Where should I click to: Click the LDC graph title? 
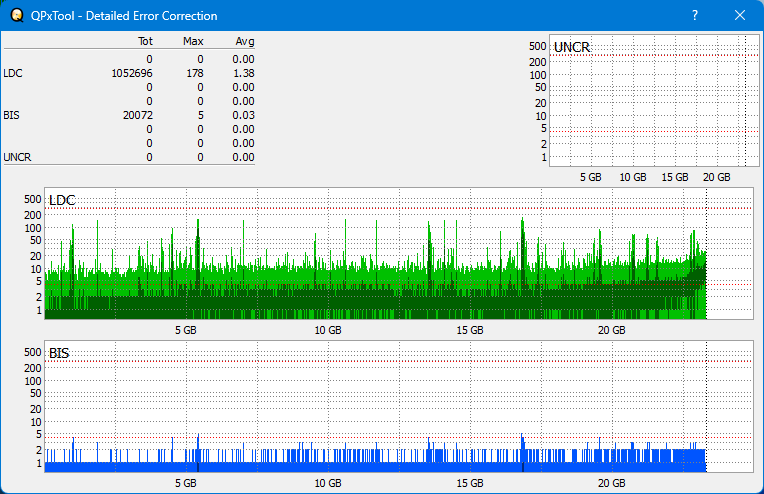tap(62, 200)
